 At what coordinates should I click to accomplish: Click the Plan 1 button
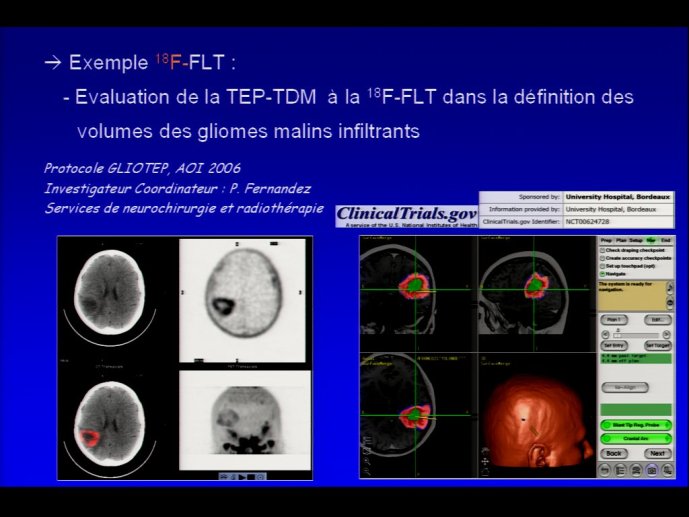(614, 319)
